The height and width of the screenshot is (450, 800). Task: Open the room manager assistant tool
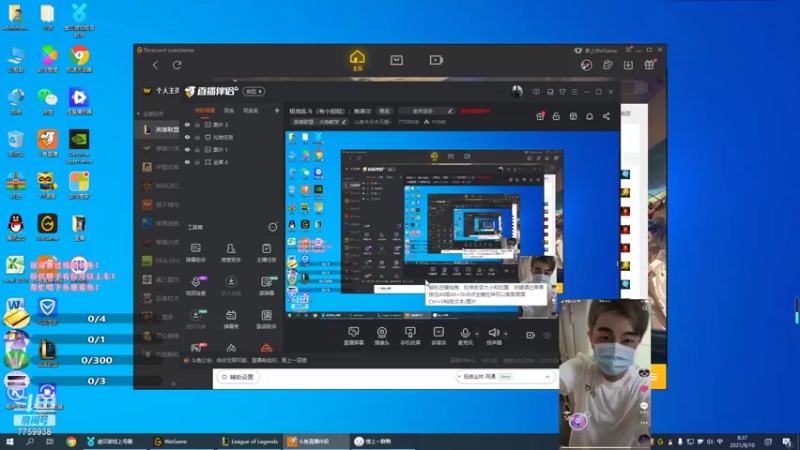point(231,253)
